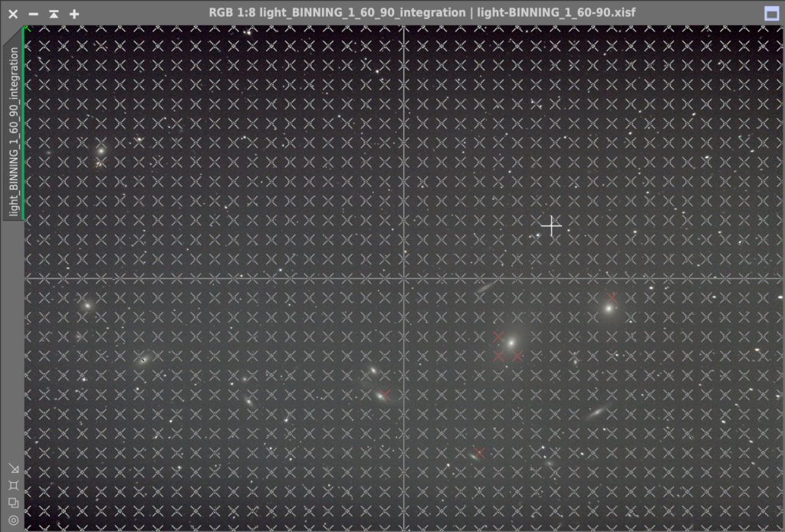785x532 pixels.
Task: Click the window title light-BINNING_1_60-90.xisf
Action: [x=557, y=12]
